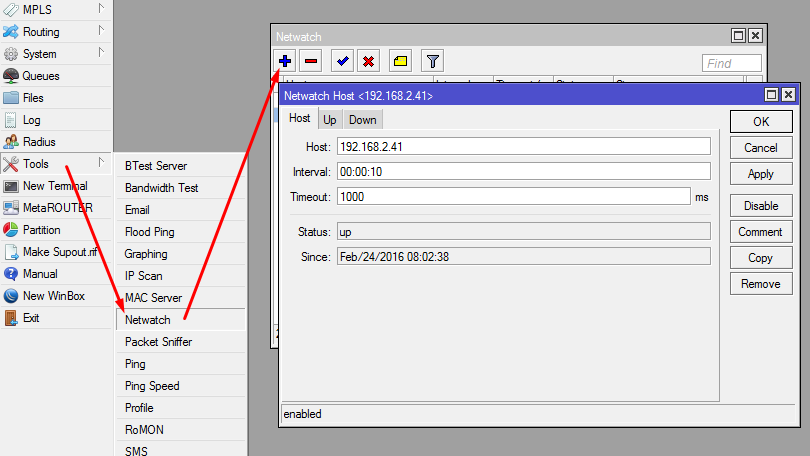Click the MetaROUTER icon
This screenshot has height=456, width=810.
pos(10,208)
